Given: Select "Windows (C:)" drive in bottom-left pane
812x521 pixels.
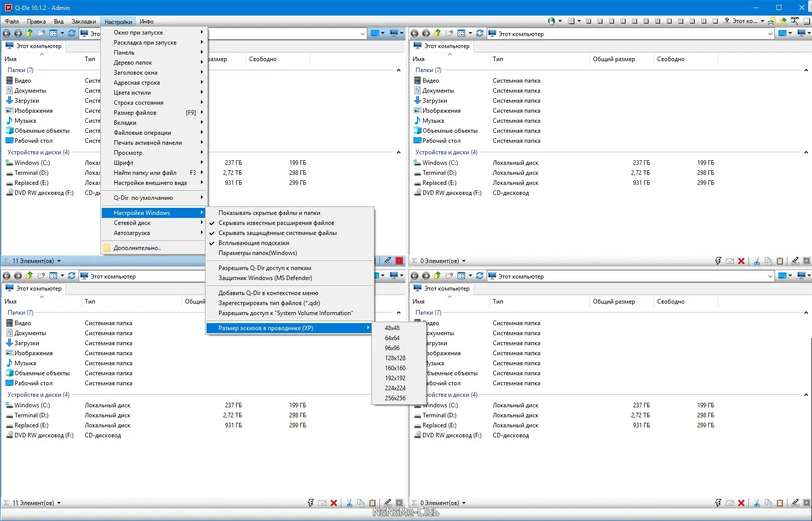Looking at the screenshot, I should coord(32,405).
